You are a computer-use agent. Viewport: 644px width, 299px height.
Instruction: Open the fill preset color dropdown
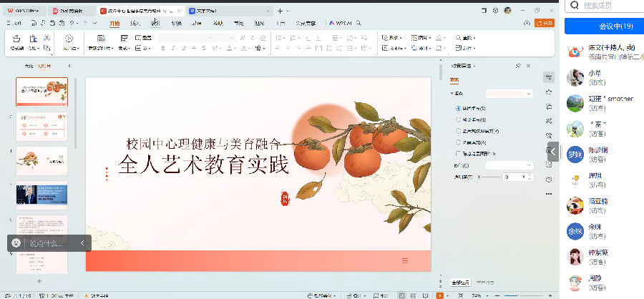[x=509, y=94]
